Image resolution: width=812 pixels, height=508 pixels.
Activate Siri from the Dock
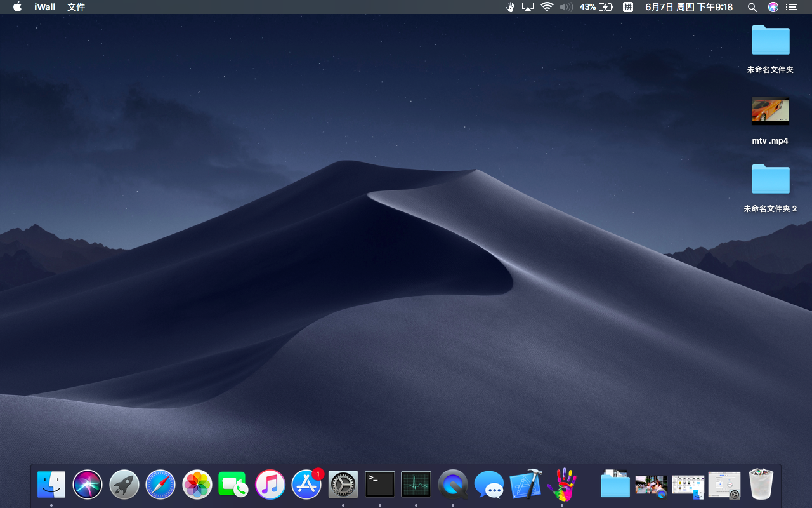88,484
